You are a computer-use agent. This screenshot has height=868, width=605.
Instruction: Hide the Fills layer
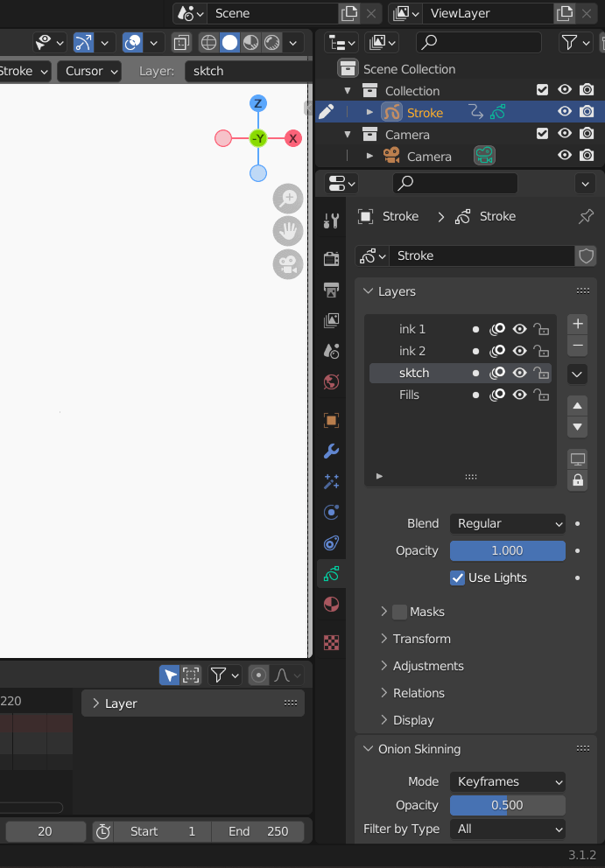click(519, 395)
